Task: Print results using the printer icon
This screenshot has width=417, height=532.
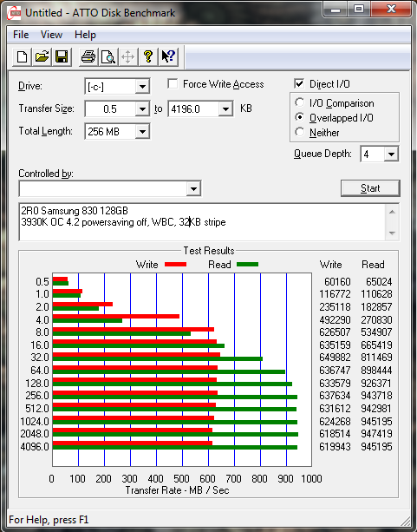Action: (88, 56)
